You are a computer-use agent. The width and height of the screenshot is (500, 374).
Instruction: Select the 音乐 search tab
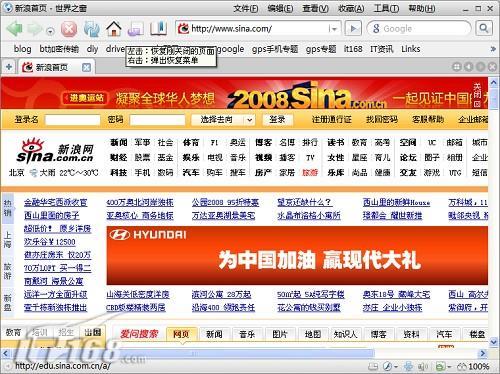point(247,334)
